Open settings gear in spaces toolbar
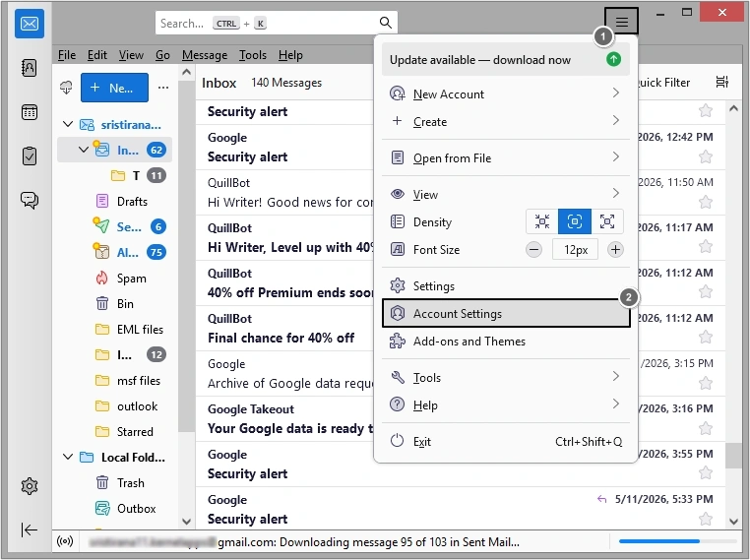The height and width of the screenshot is (560, 750). [30, 486]
